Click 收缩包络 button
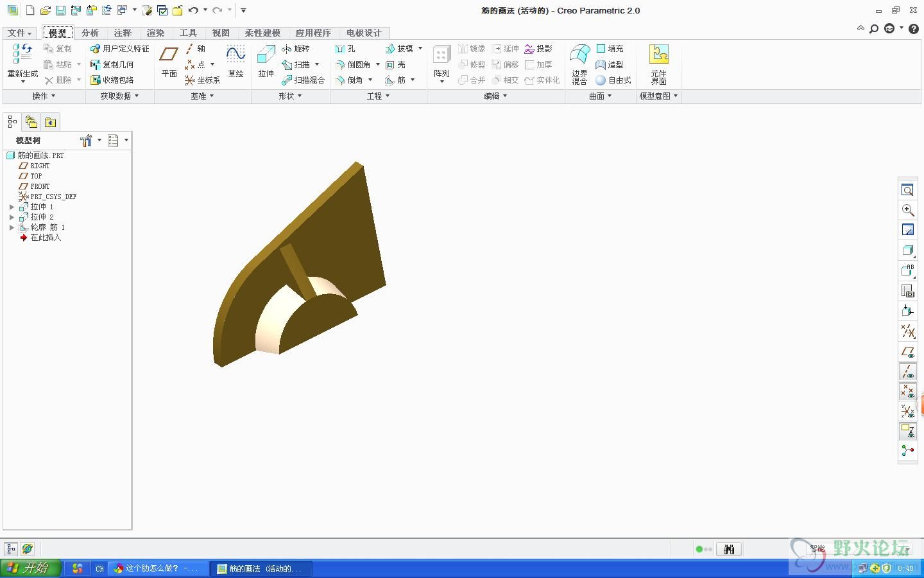This screenshot has width=924, height=578. pyautogui.click(x=112, y=80)
